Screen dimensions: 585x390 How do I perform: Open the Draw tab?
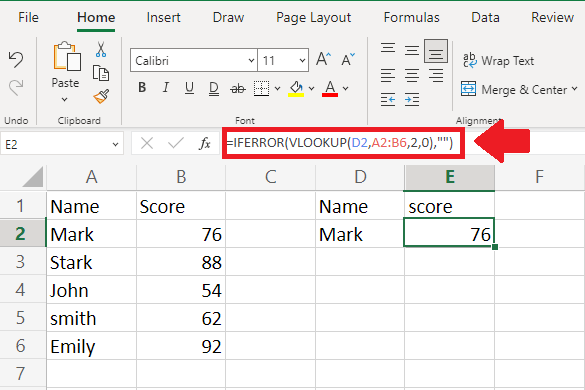(x=228, y=17)
